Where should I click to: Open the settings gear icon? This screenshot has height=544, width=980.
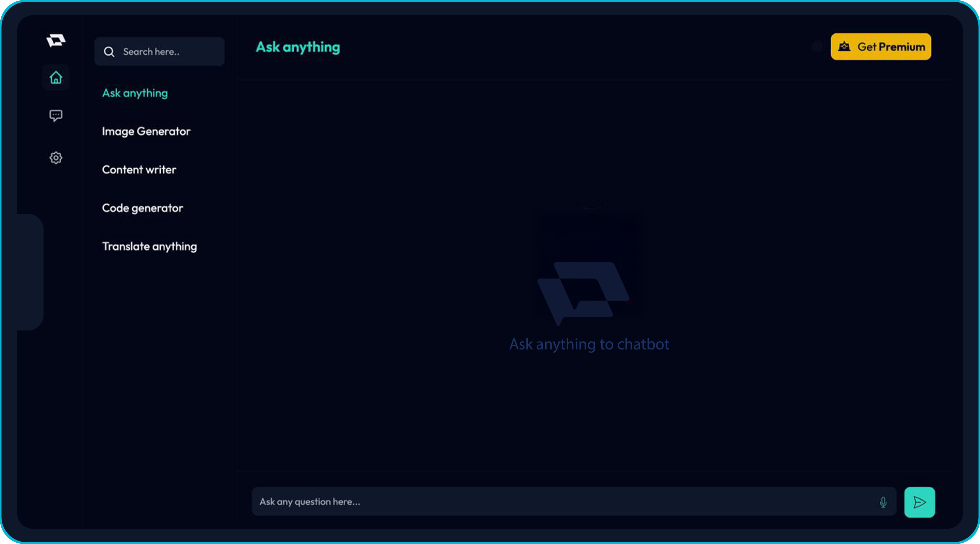56,158
